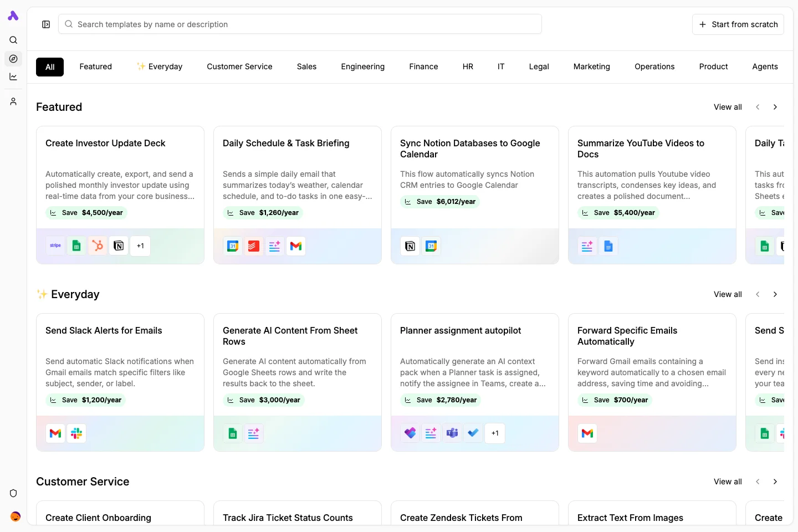
Task: Switch to the Engineering tab
Action: click(x=363, y=66)
